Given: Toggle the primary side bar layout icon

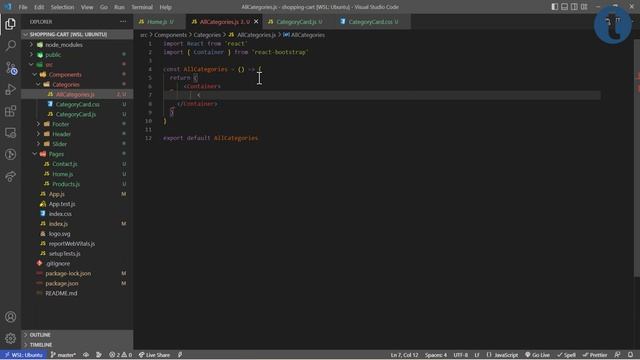Looking at the screenshot, I should pos(555,7).
